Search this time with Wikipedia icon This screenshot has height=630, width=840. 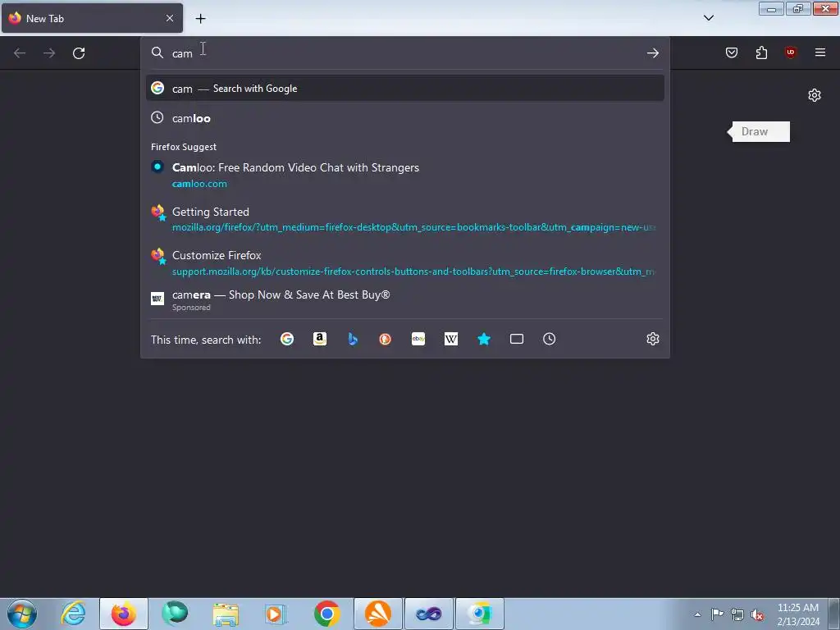click(451, 339)
